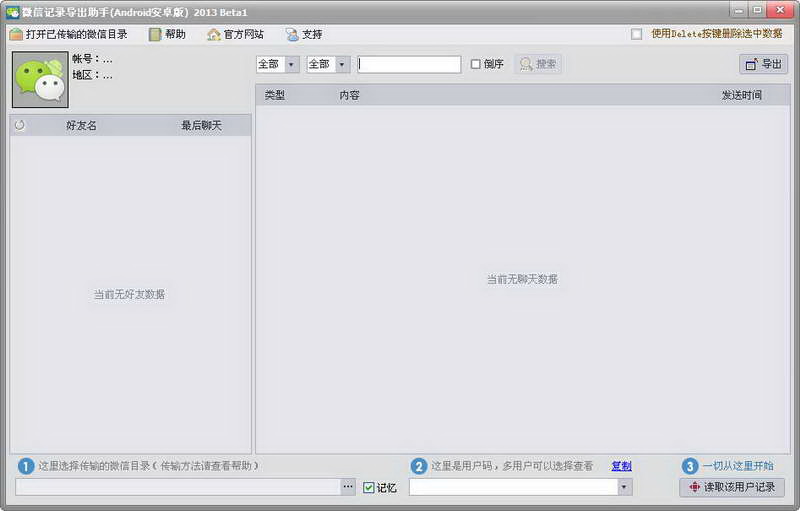Click the 导出 export button
The image size is (800, 511).
click(763, 64)
